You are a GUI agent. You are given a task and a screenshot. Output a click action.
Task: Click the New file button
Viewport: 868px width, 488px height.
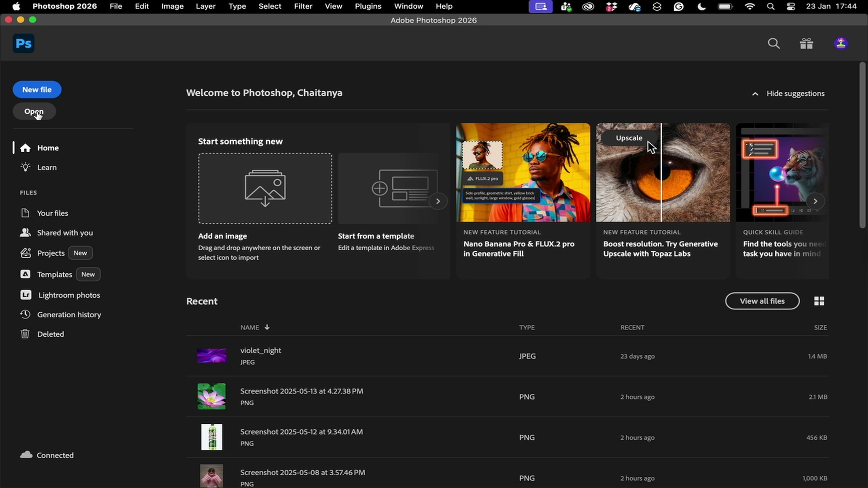[x=37, y=89]
